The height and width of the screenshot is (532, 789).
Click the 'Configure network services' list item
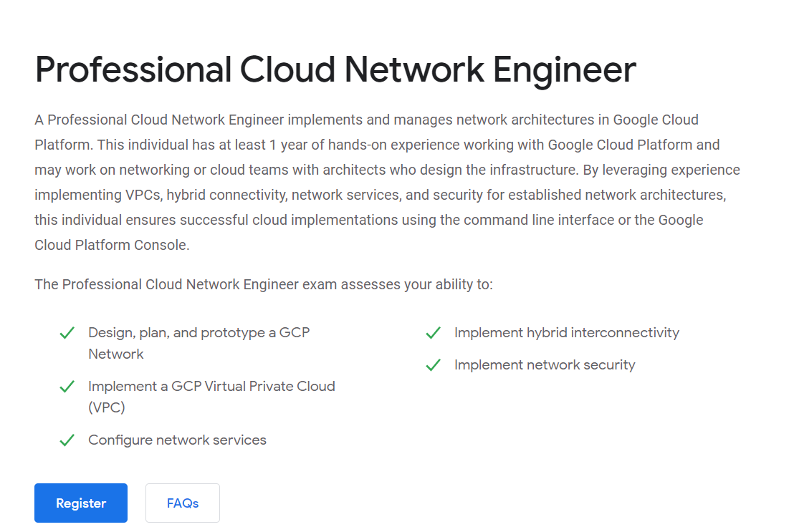click(177, 440)
